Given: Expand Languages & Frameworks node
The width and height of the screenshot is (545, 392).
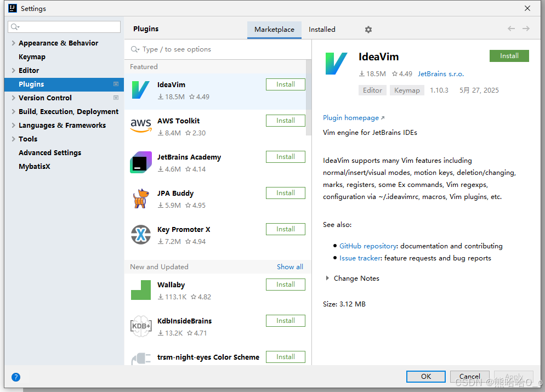Looking at the screenshot, I should pyautogui.click(x=13, y=126).
